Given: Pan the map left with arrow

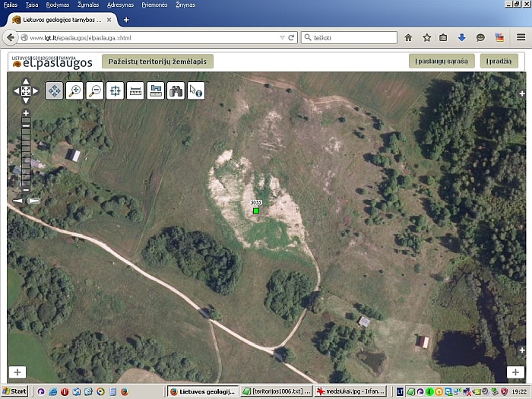Looking at the screenshot, I should click(x=16, y=90).
